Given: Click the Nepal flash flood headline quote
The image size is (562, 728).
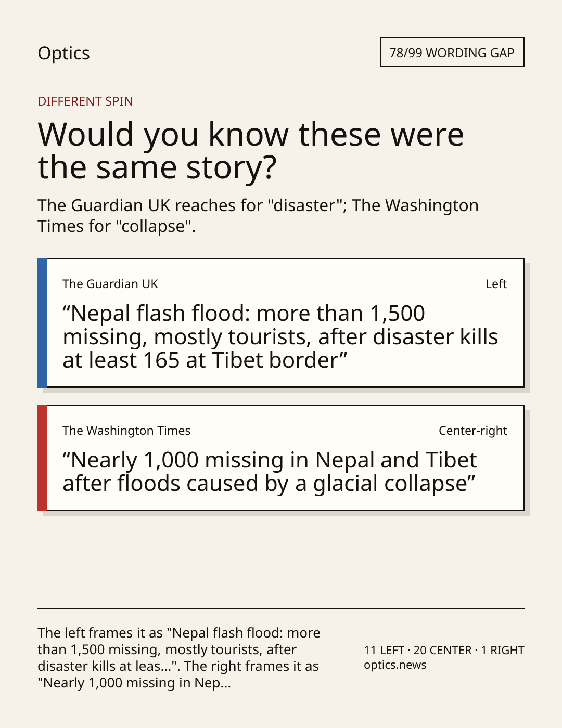Looking at the screenshot, I should point(280,336).
